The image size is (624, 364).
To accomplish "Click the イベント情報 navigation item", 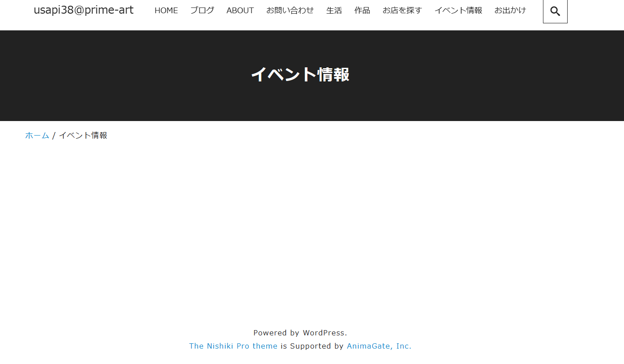I will [458, 11].
